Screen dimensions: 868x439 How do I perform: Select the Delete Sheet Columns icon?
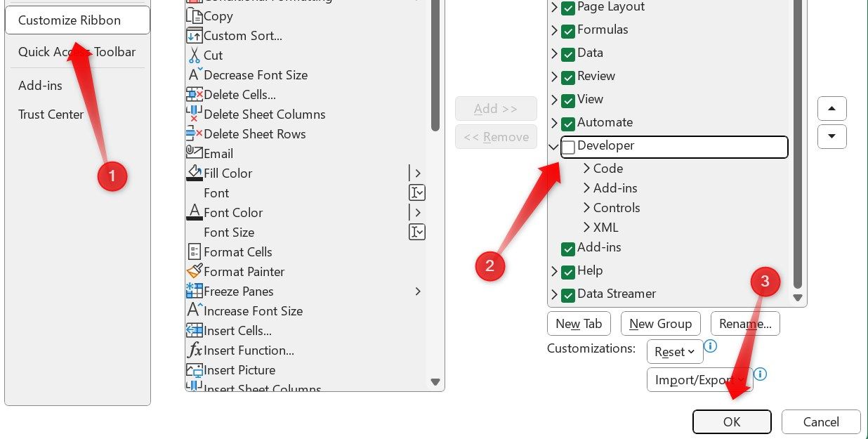194,114
